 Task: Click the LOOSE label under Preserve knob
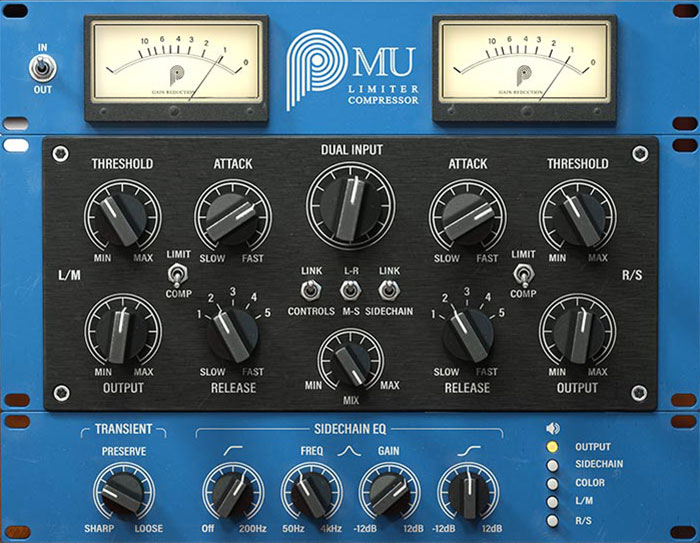(x=149, y=529)
